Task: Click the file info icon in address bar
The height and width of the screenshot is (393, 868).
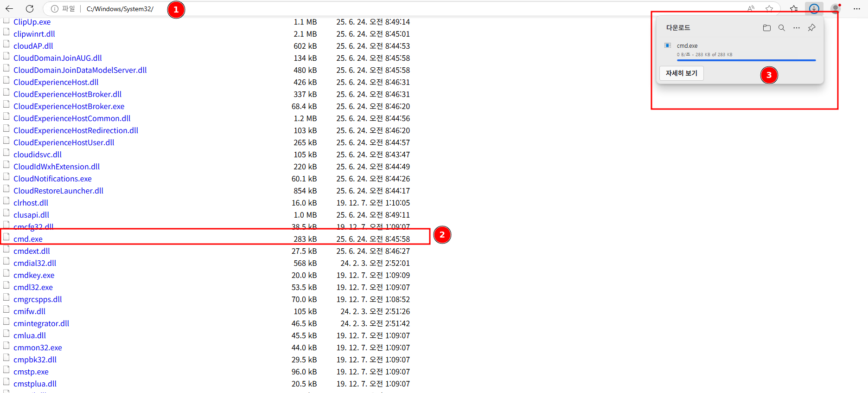Action: [x=54, y=9]
